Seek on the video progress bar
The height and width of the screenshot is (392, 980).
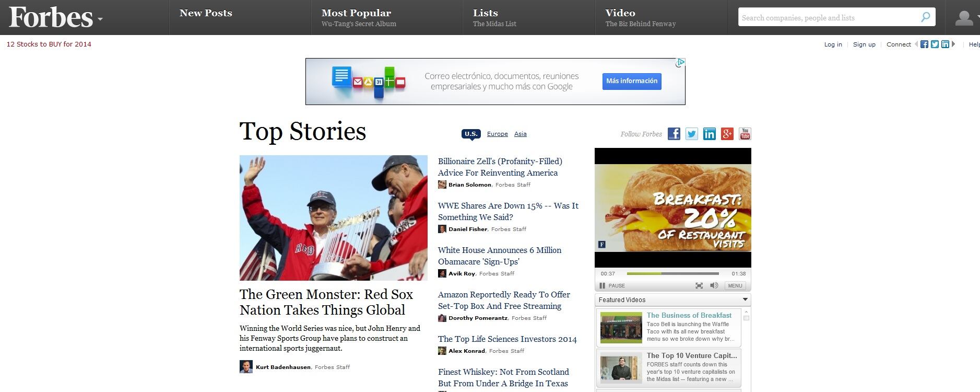click(x=672, y=273)
